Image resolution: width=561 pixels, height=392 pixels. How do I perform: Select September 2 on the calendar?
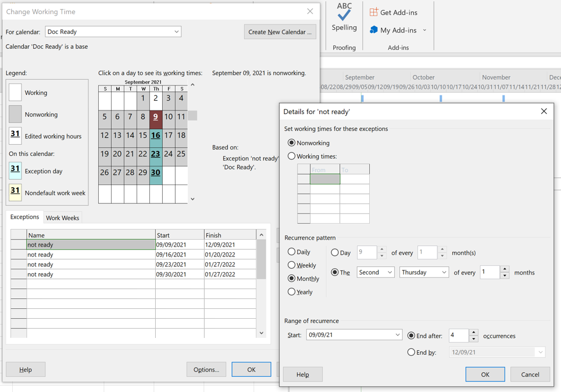tap(156, 100)
